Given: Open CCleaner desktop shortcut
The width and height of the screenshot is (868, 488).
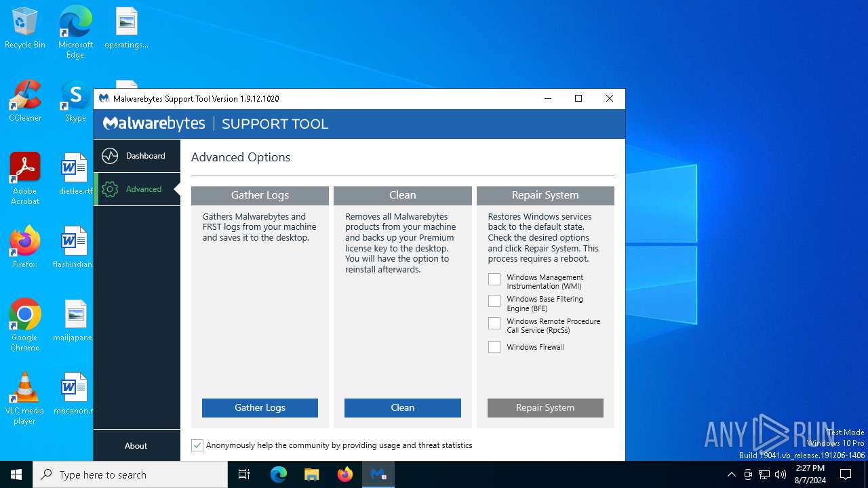Looking at the screenshot, I should click(25, 102).
